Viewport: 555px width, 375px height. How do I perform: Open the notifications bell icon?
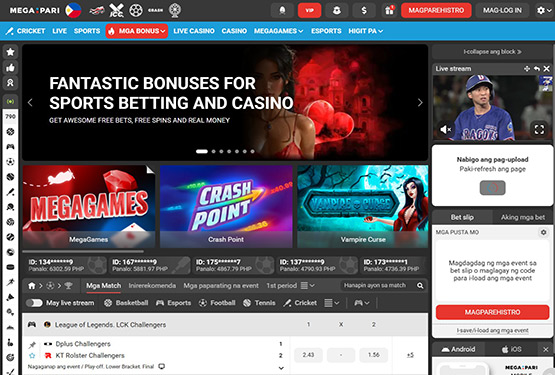pyautogui.click(x=282, y=10)
